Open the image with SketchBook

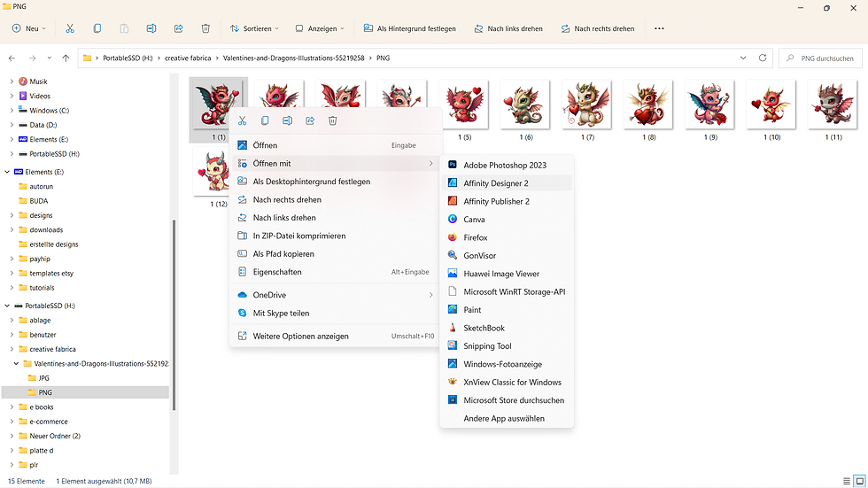pyautogui.click(x=507, y=328)
